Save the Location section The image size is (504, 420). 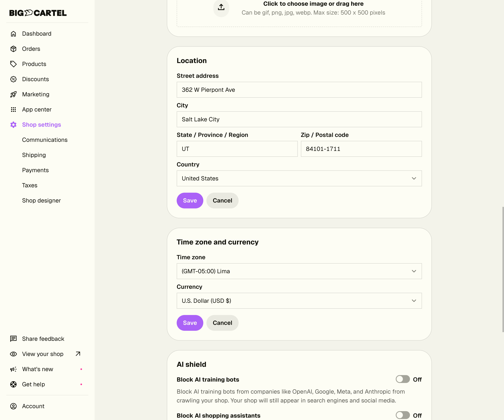pos(190,200)
